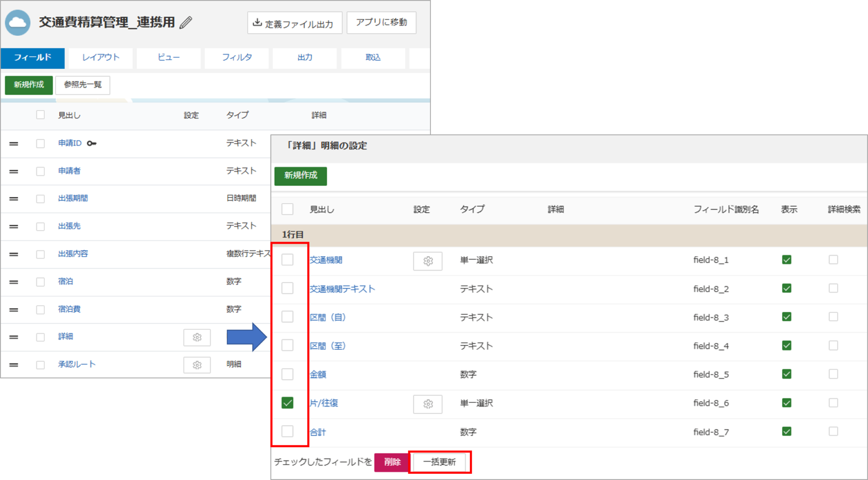This screenshot has width=868, height=480.
Task: Open gear settings for 詳細 field
Action: click(x=197, y=338)
